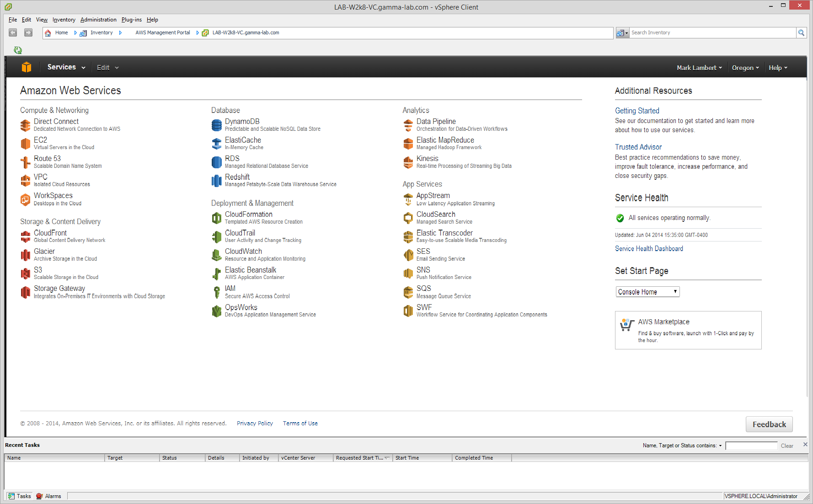Open the Plug-ins menu
The image size is (813, 504).
pyautogui.click(x=132, y=20)
